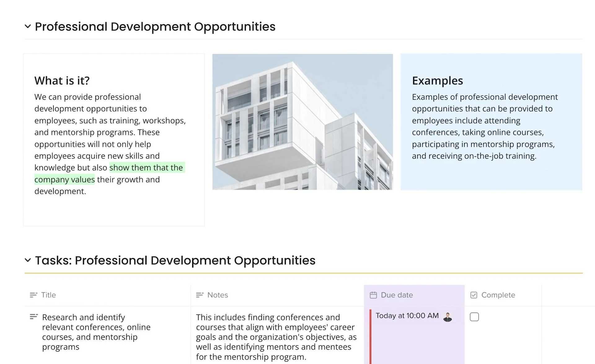
Task: Open the Notes column header menu
Action: [x=218, y=295]
